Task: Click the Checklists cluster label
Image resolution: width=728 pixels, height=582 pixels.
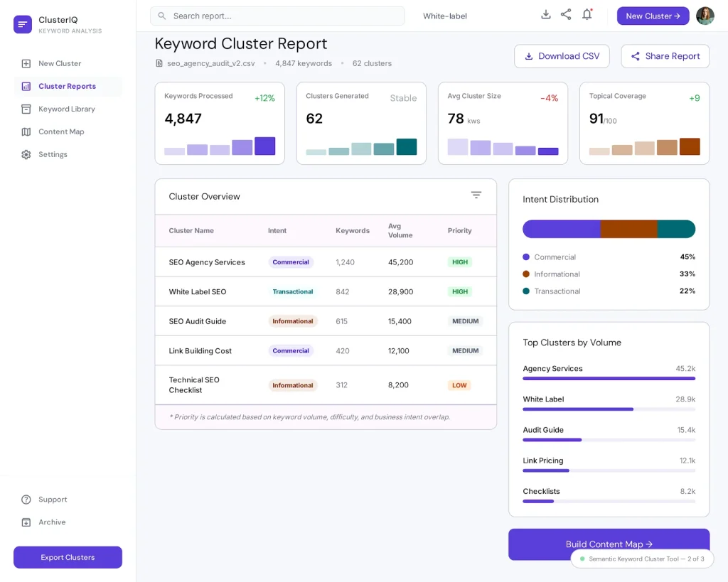Action: [x=541, y=492]
